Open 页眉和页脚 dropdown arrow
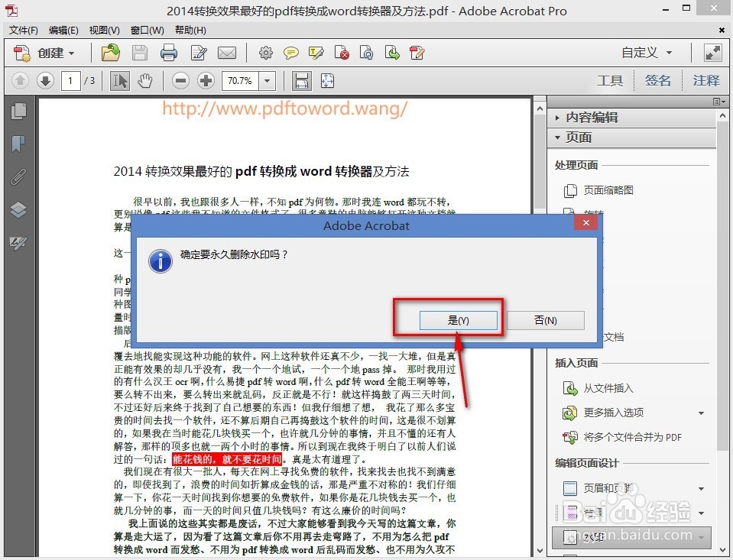Viewport: 733px width, 560px height. pos(701,489)
